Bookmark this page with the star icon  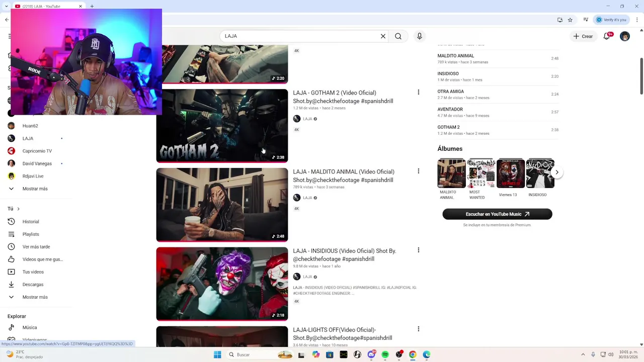pyautogui.click(x=570, y=20)
